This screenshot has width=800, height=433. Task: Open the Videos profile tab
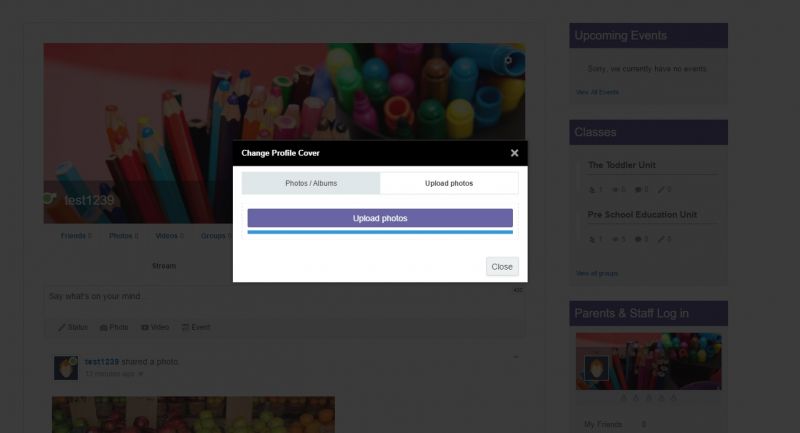(x=169, y=236)
